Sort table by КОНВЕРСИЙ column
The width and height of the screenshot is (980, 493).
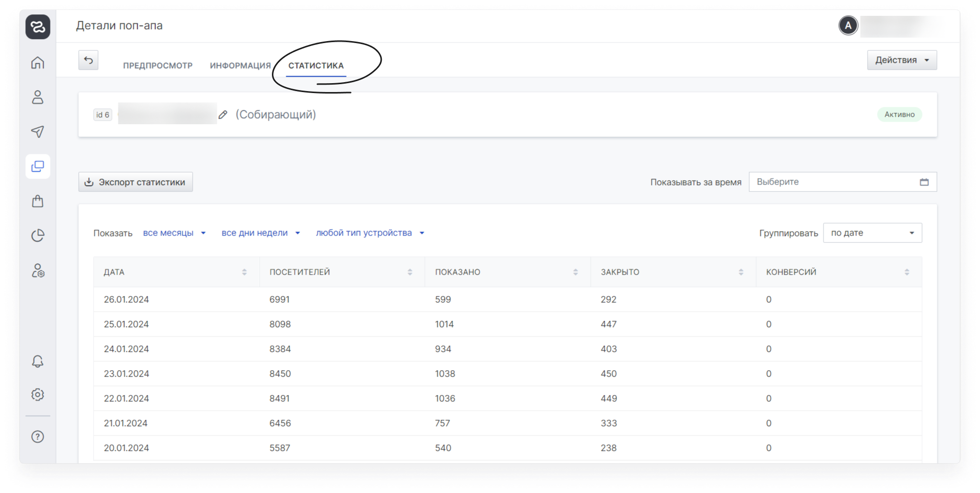click(907, 272)
